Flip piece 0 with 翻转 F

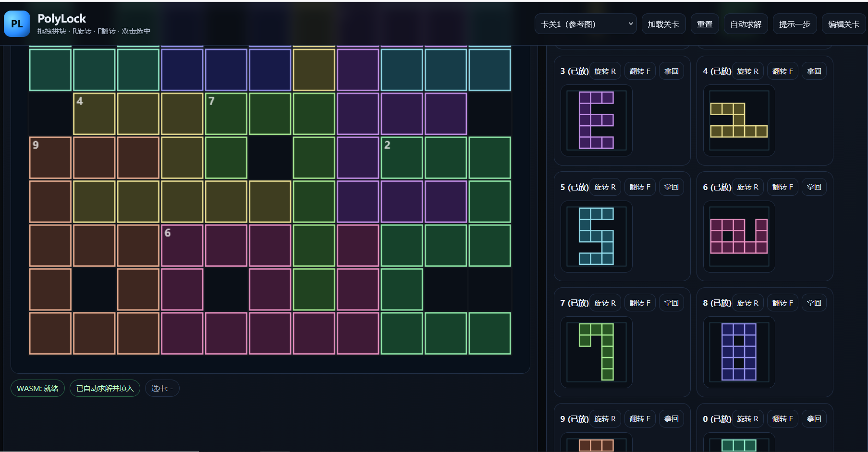pyautogui.click(x=782, y=418)
